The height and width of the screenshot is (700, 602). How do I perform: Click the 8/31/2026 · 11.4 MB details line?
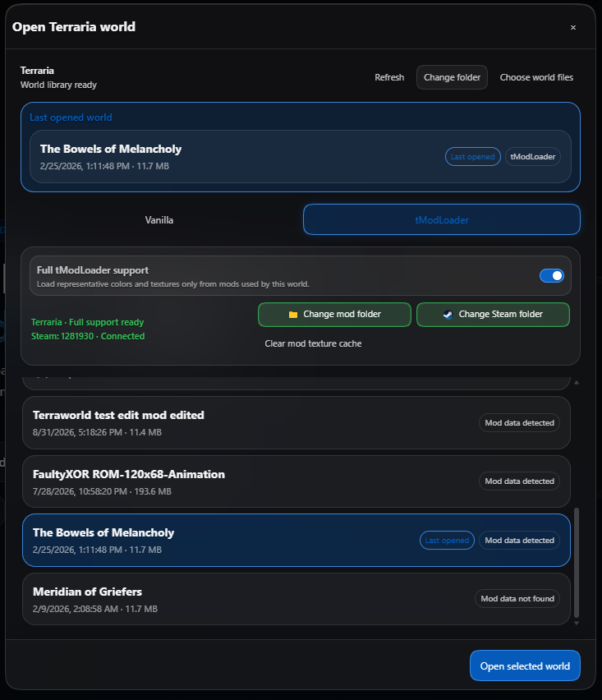97,433
